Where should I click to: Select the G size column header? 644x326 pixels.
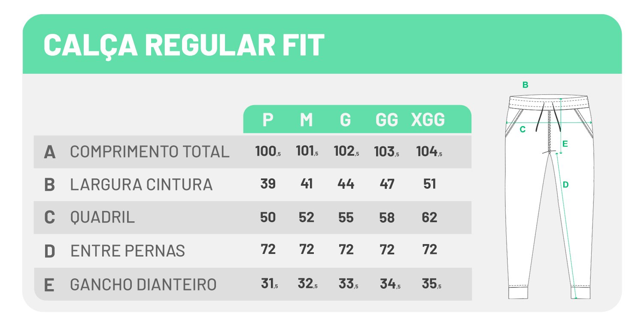pyautogui.click(x=345, y=120)
